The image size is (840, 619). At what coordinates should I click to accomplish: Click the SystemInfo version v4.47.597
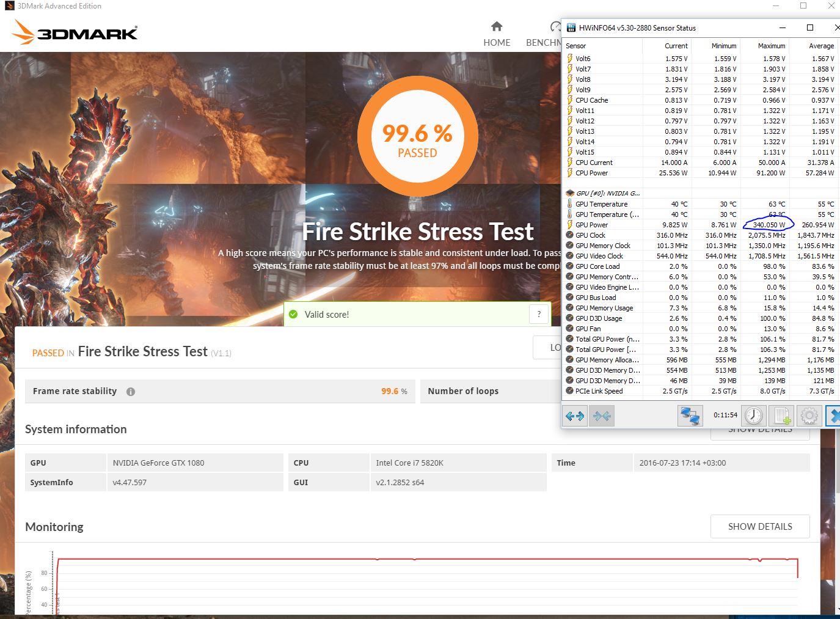(x=130, y=483)
